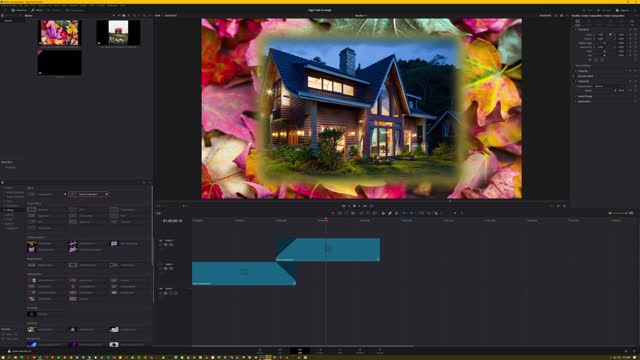Screen dimensions: 640x360
Task: Open the Cut page tab
Action: click(280, 351)
